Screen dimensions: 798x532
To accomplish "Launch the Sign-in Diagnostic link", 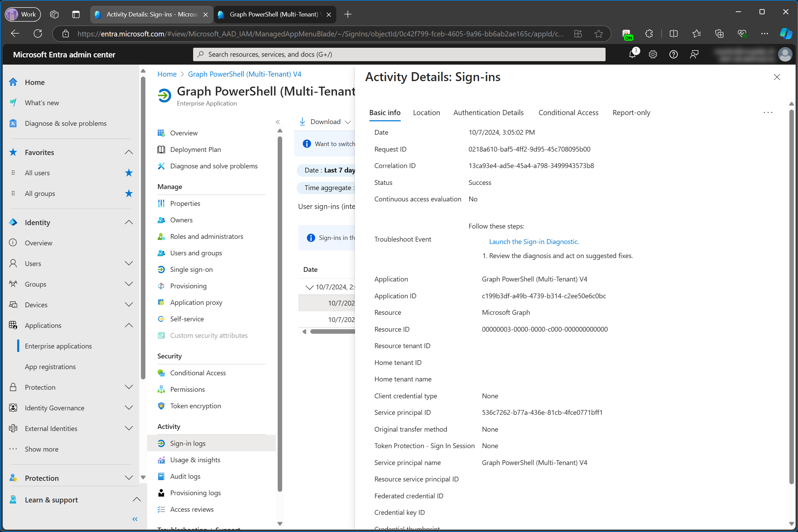I will pyautogui.click(x=534, y=242).
